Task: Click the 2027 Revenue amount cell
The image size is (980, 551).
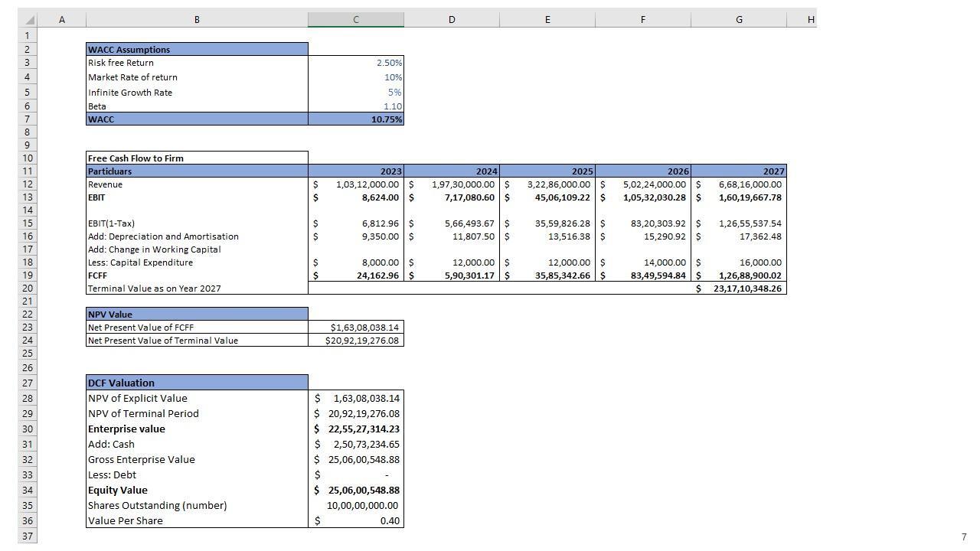Action: point(739,184)
